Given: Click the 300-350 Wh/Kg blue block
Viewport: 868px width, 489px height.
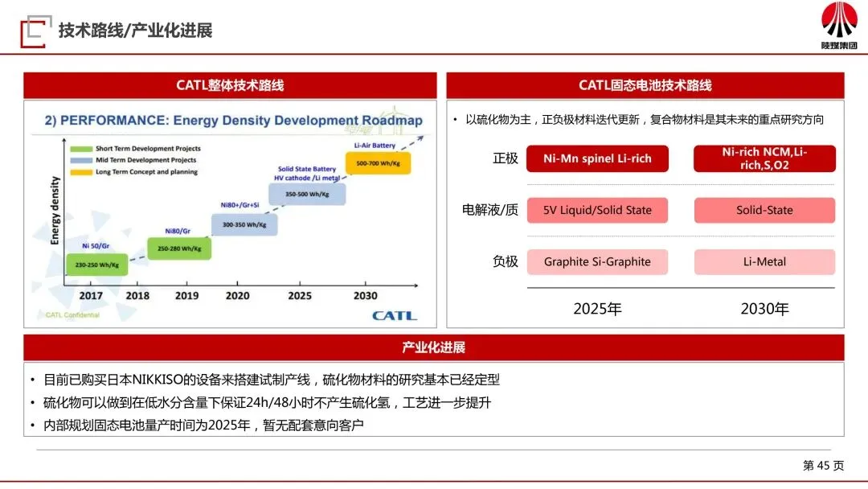Looking at the screenshot, I should tap(244, 225).
